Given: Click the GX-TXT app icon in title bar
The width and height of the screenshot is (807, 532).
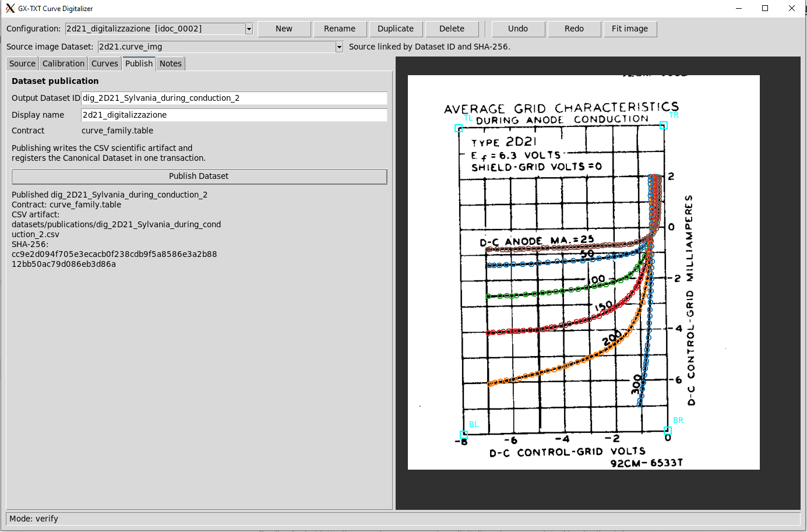Looking at the screenshot, I should [10, 8].
